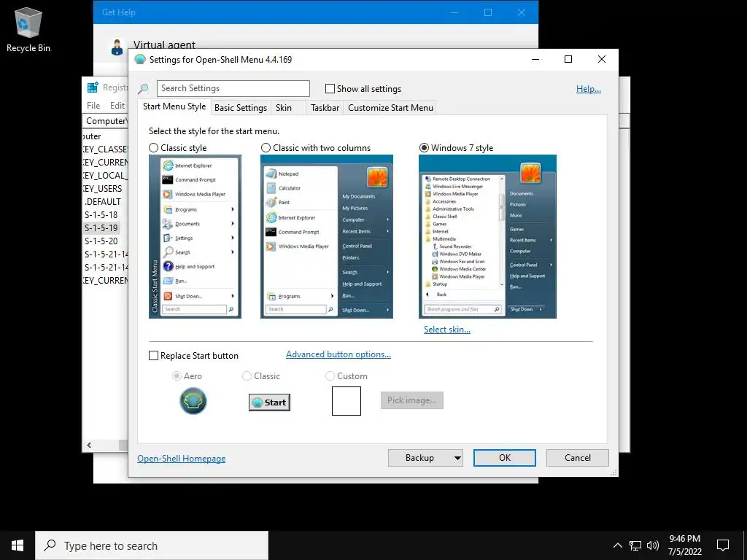The height and width of the screenshot is (560, 747).
Task: Click the magnifier icon beside Search Settings
Action: (143, 88)
